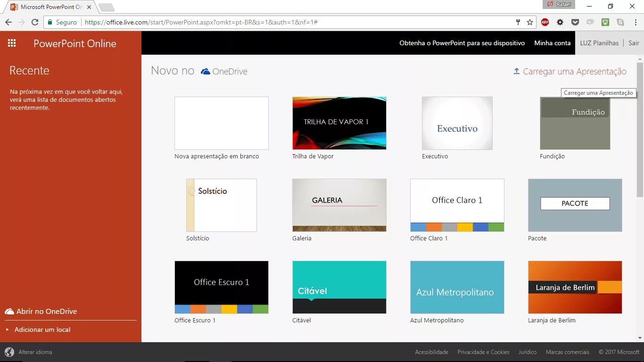Viewport: 644px width, 362px height.
Task: Choose the Laranja de Berlim template
Action: coord(575,287)
